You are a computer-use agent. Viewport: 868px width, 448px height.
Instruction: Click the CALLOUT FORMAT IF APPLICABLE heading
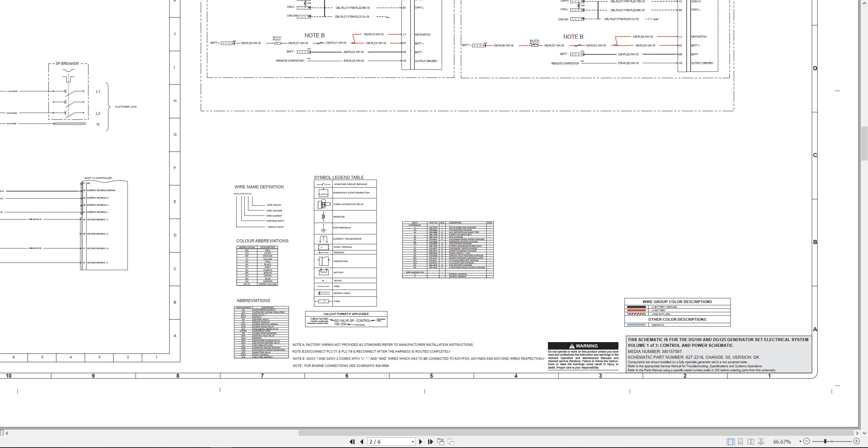point(346,314)
